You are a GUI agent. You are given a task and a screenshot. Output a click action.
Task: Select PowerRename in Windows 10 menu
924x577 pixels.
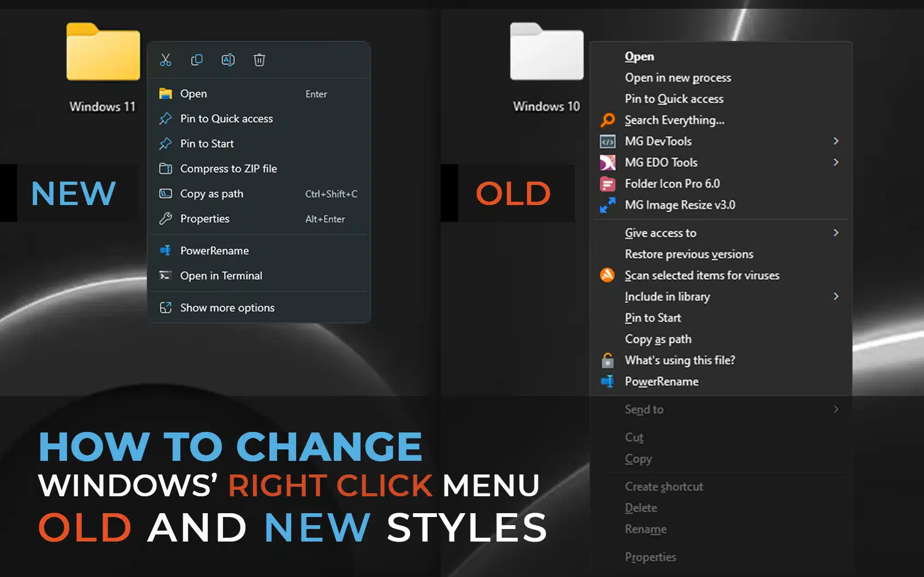721,381
